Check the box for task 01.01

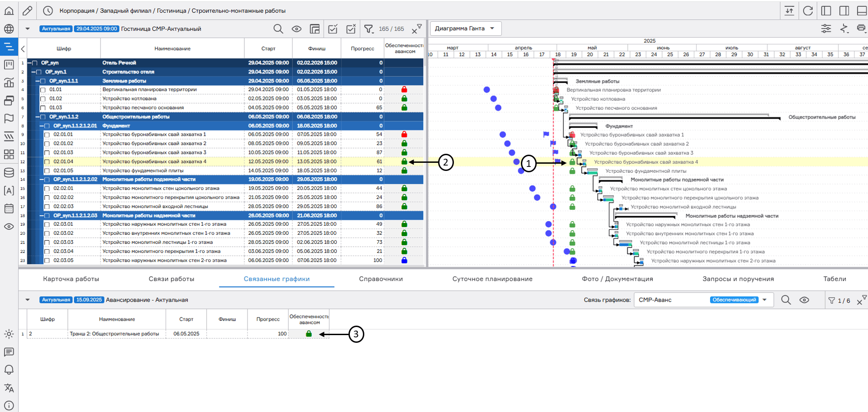43,90
